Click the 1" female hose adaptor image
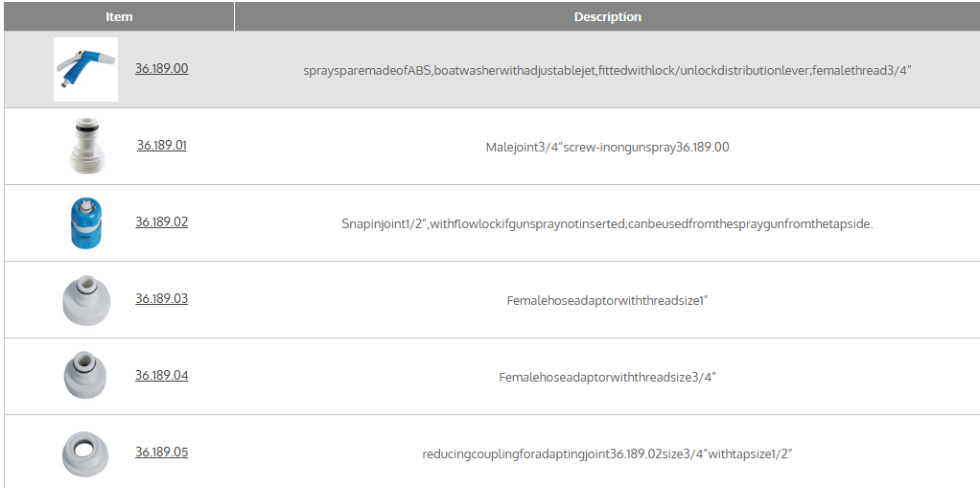Image resolution: width=980 pixels, height=488 pixels. click(x=85, y=299)
